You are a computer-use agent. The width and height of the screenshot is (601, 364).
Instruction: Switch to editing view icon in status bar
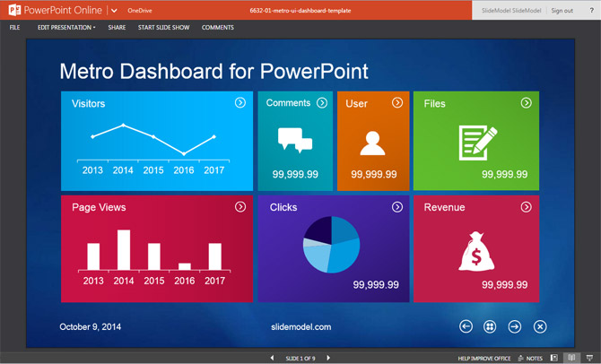553,358
